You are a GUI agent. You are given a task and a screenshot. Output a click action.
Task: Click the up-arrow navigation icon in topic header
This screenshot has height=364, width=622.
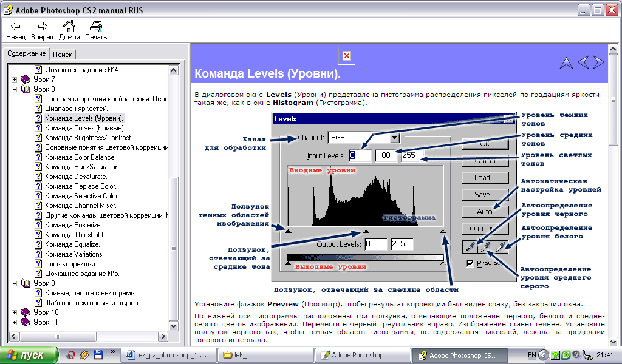click(566, 63)
